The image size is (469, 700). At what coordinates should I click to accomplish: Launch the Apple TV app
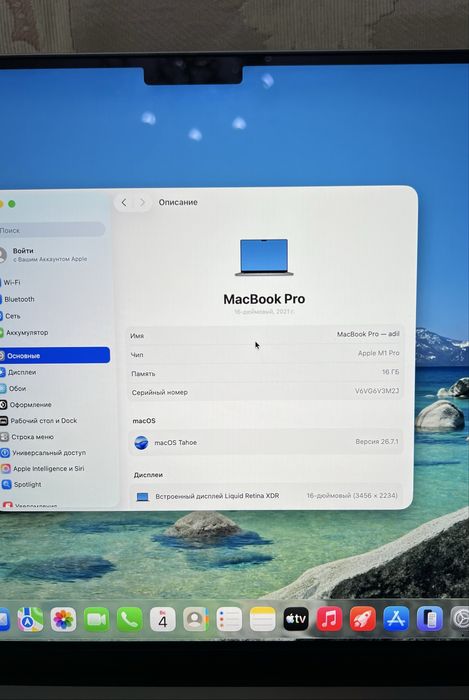(x=296, y=620)
